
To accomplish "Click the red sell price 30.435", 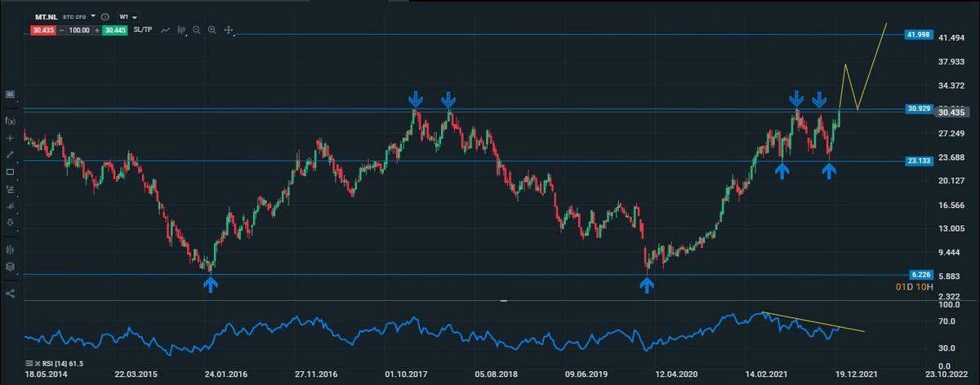I will pyautogui.click(x=42, y=30).
